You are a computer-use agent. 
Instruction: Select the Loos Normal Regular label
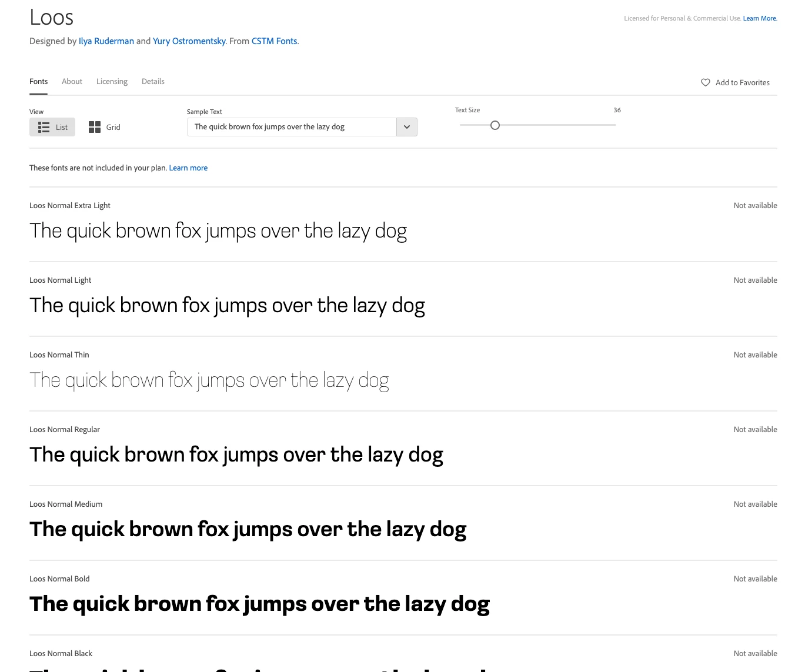[x=65, y=430]
